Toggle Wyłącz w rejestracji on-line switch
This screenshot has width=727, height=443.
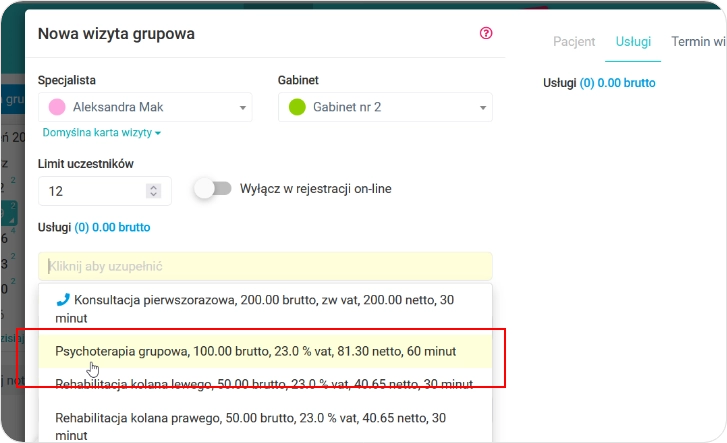tap(213, 188)
